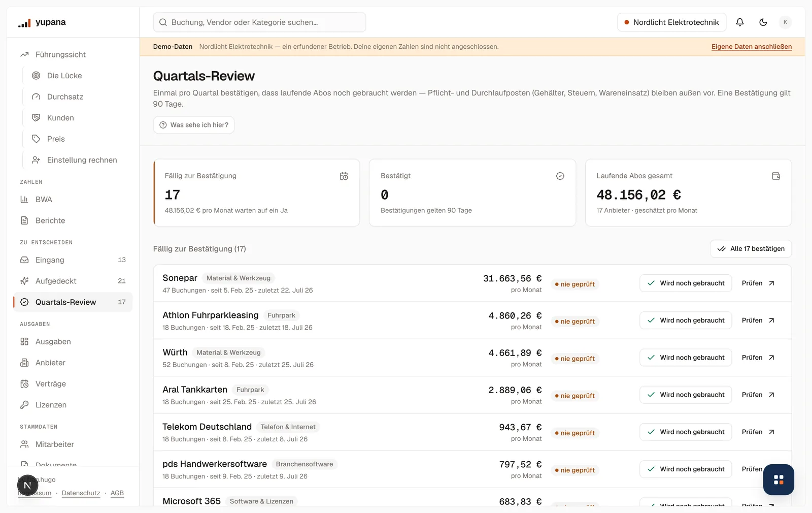
Task: Open Einstellung rechnen
Action: pos(78,160)
